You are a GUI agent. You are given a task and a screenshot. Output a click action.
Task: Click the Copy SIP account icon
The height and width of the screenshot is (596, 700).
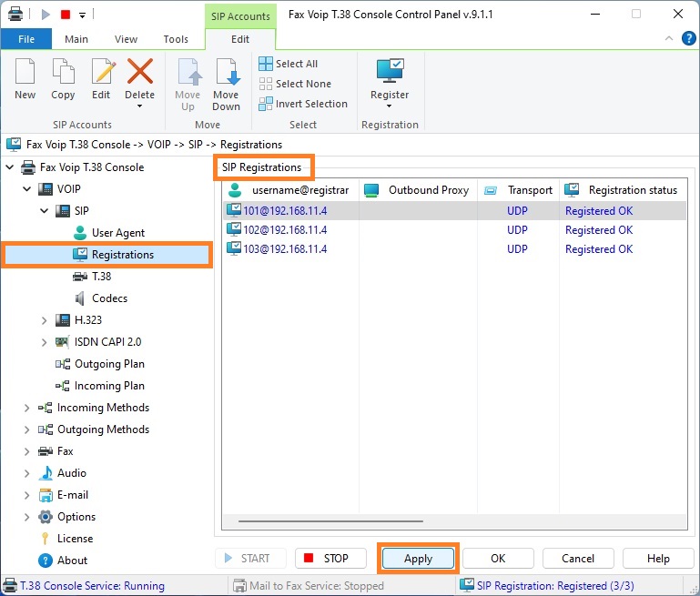63,71
